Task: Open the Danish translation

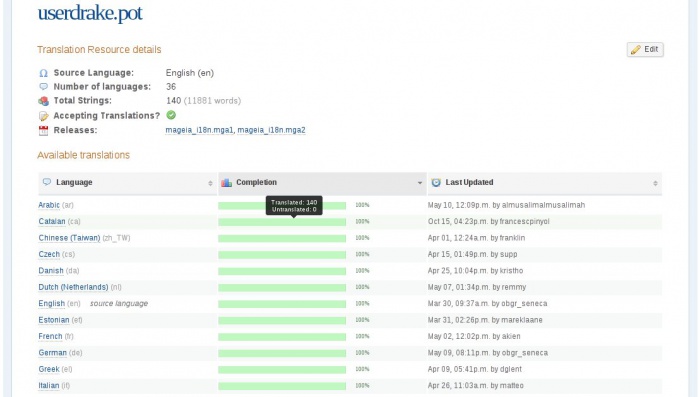Action: click(x=51, y=271)
